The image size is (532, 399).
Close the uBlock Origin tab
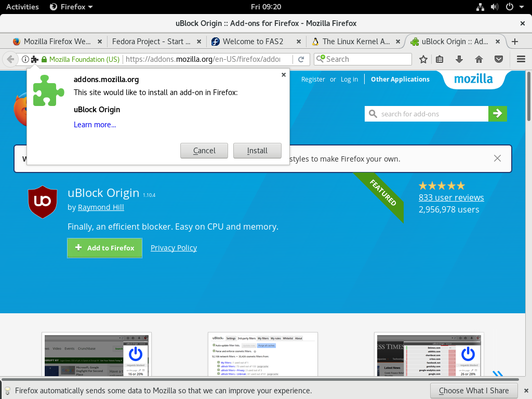[x=498, y=42]
